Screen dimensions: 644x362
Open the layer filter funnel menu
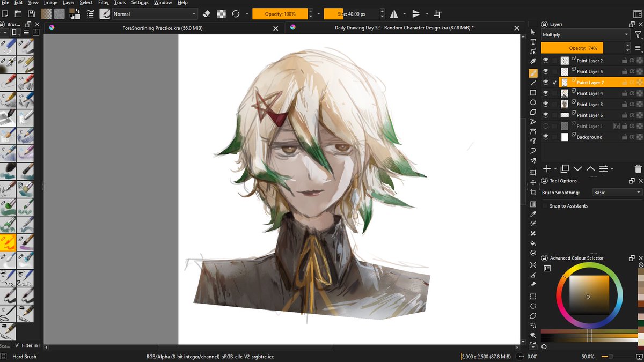pyautogui.click(x=637, y=35)
